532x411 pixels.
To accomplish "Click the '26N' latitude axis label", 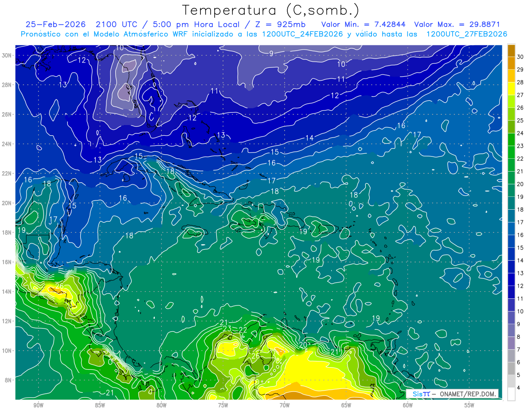I will tap(7, 114).
